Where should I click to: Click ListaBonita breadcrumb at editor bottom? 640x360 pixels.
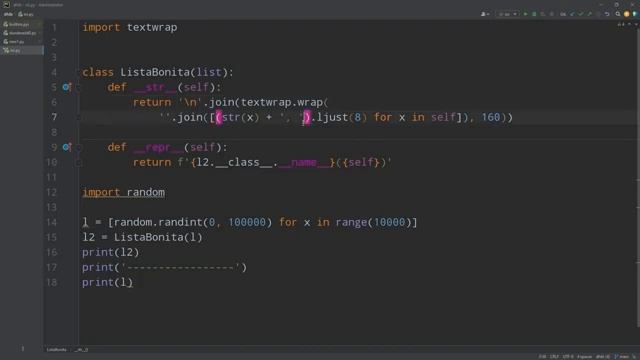pyautogui.click(x=56, y=350)
